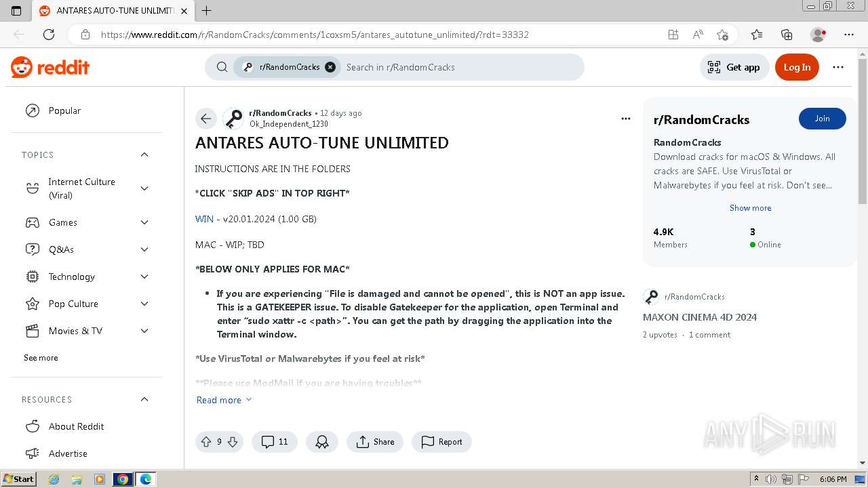The image size is (868, 488).
Task: Click the Movies & TV clapperboard icon
Action: click(x=32, y=331)
